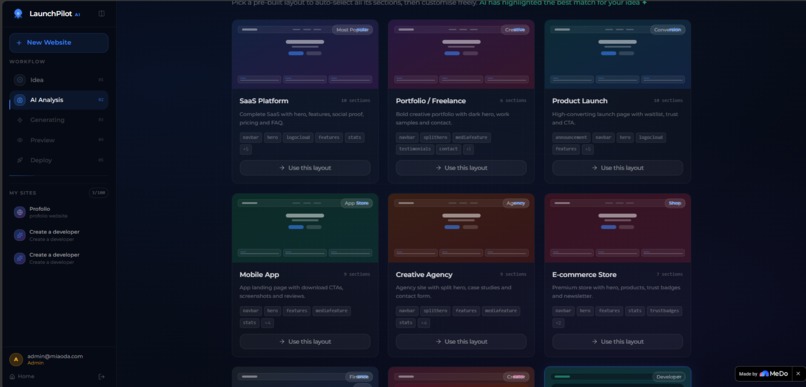Click the icon of the second Create a developer site
806x387 pixels.
pos(20,258)
